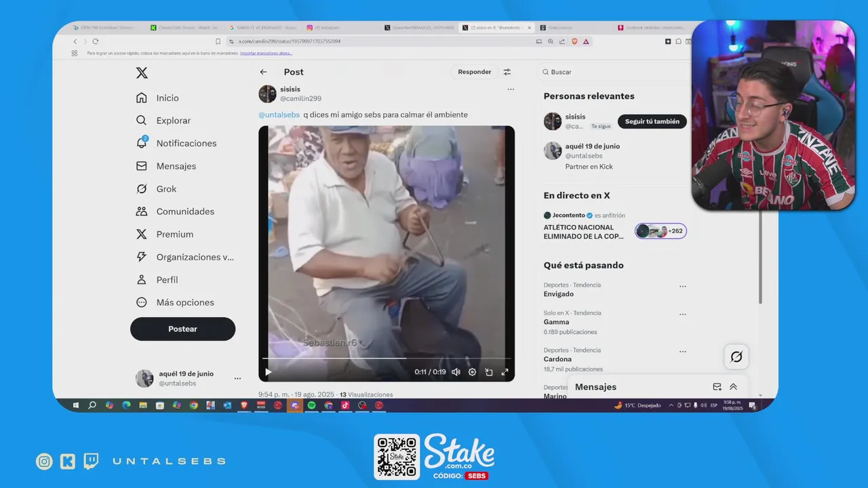The width and height of the screenshot is (868, 488).
Task: Open sisisis profile avatar in post
Action: tap(267, 94)
